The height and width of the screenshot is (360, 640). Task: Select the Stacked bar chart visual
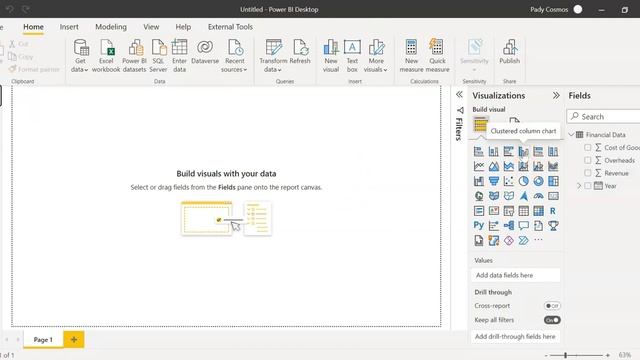click(x=479, y=152)
